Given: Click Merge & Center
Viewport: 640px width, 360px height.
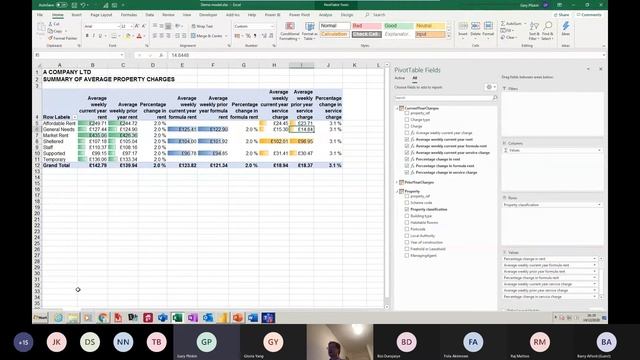Looking at the screenshot, I should pos(207,36).
